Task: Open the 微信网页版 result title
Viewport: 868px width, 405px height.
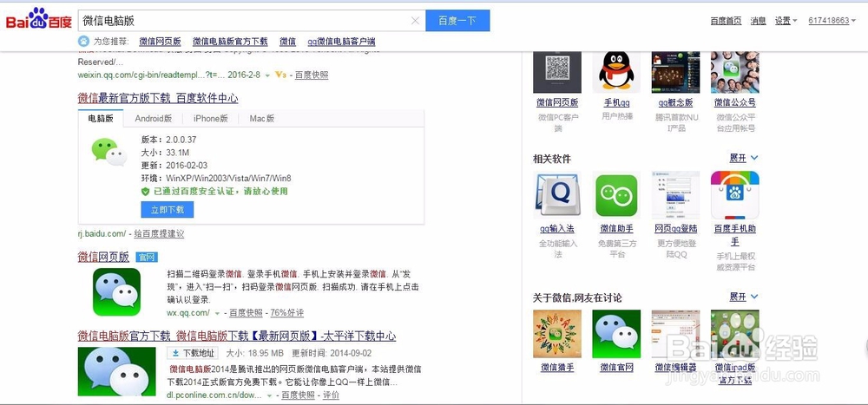Action: 103,257
